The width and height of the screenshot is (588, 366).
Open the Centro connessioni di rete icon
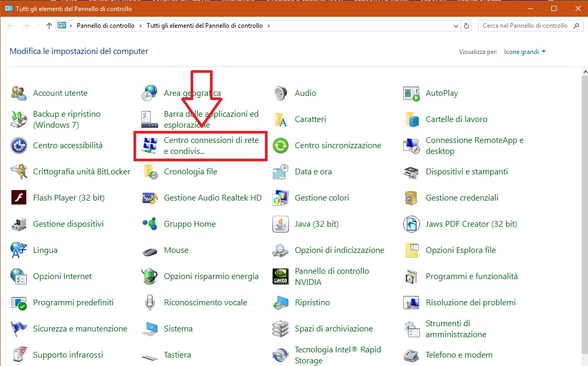click(x=150, y=146)
